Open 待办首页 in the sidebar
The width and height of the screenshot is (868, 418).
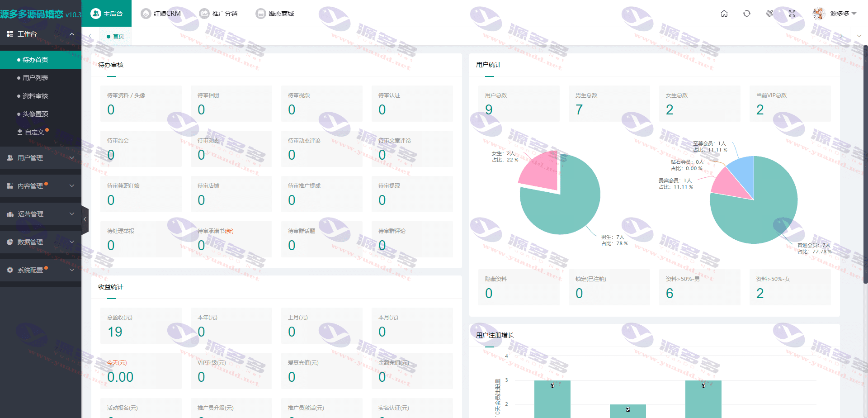(41, 60)
